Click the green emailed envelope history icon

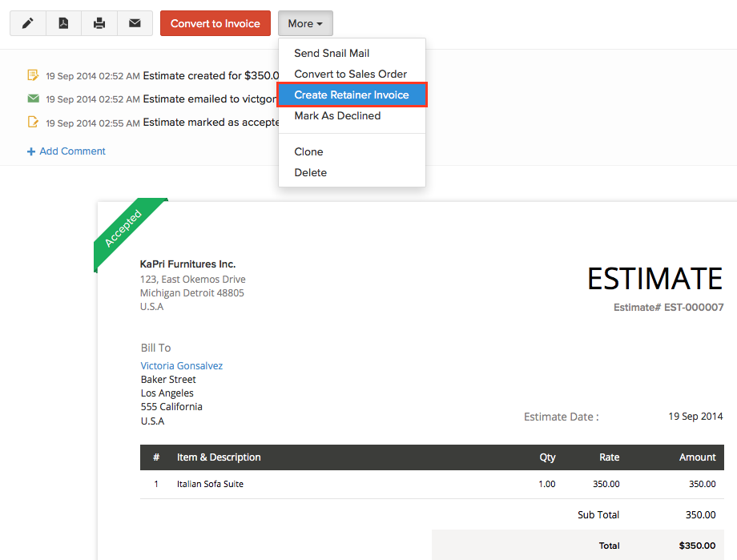coord(33,99)
